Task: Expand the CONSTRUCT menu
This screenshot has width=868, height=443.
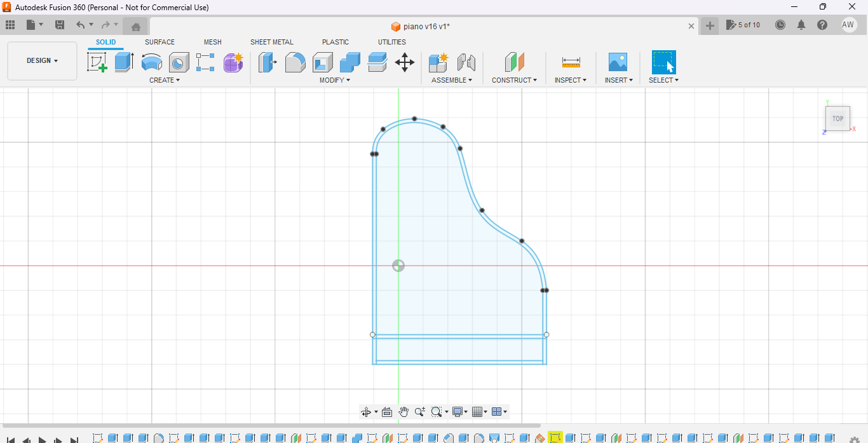Action: 514,80
